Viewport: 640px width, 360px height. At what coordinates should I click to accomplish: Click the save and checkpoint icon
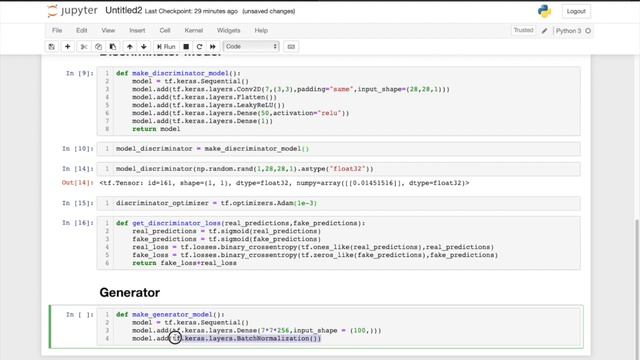click(x=51, y=47)
